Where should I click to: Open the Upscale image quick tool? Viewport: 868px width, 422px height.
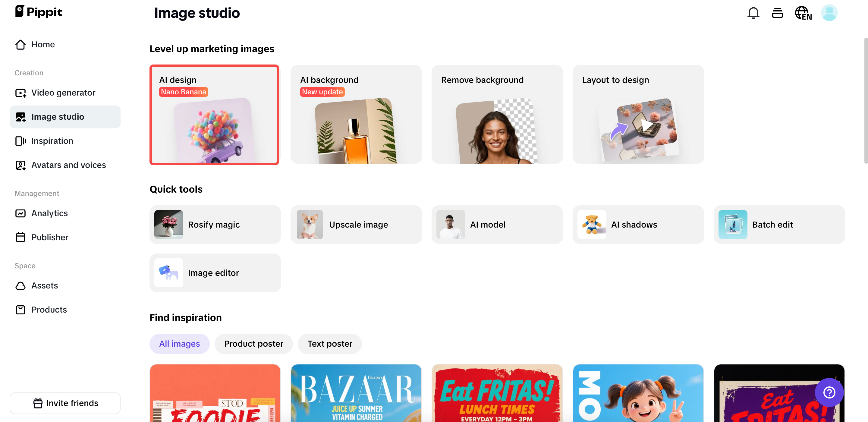356,225
